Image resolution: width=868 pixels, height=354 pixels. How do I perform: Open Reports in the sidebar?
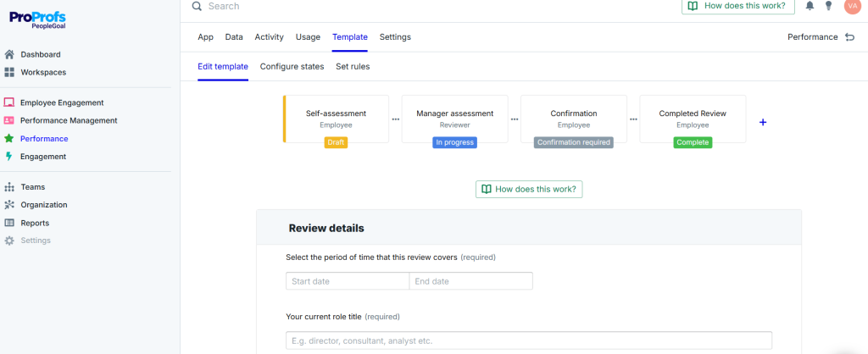coord(35,223)
